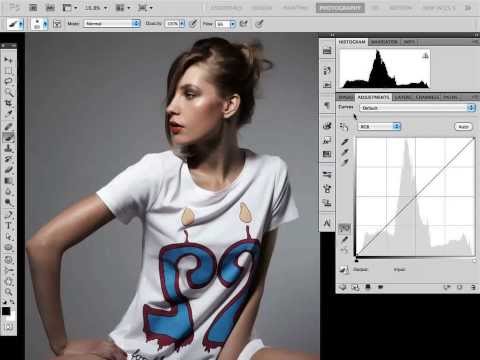The height and width of the screenshot is (360, 480).
Task: Toggle pressure for opacity button
Action: tap(193, 24)
